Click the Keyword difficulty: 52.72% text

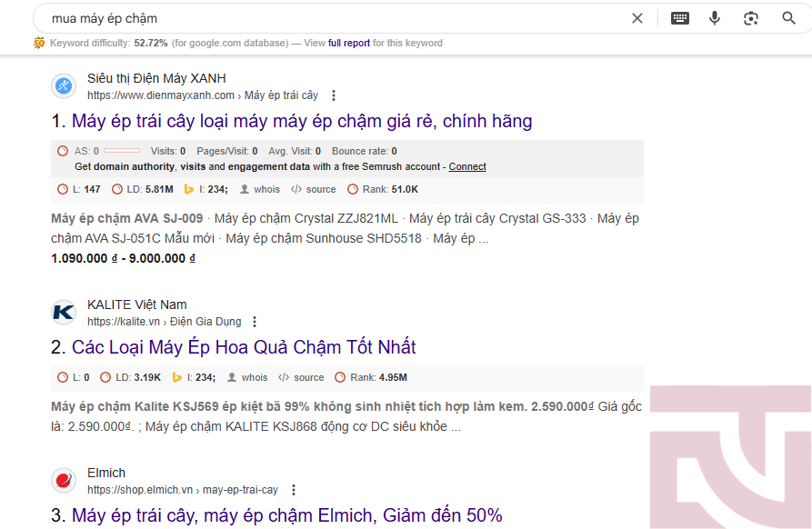pyautogui.click(x=109, y=43)
